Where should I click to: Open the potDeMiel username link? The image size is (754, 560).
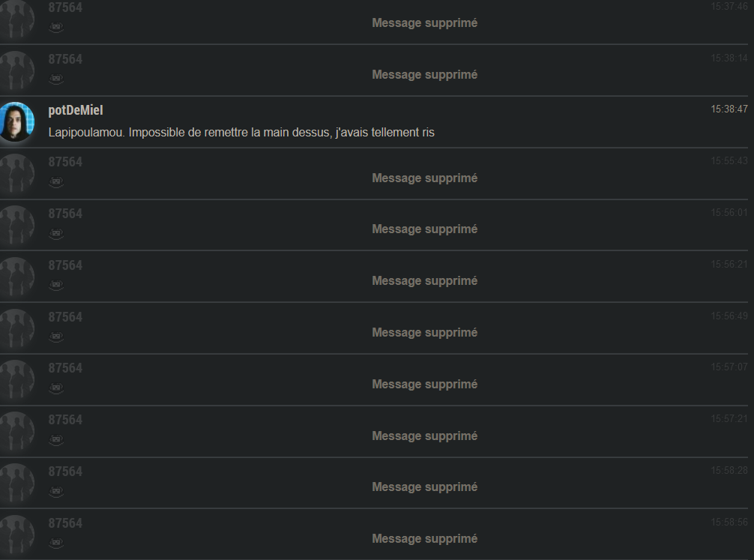(76, 110)
